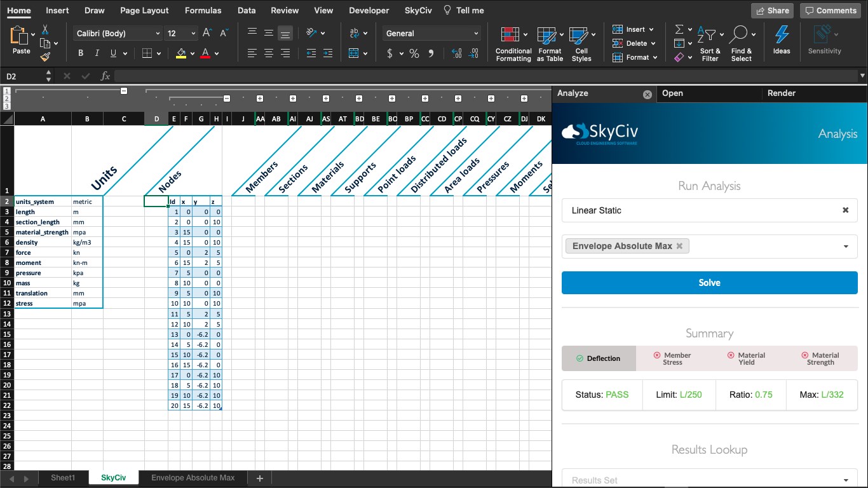This screenshot has width=868, height=488.
Task: Click the Paste clipboard icon
Action: pos(20,38)
